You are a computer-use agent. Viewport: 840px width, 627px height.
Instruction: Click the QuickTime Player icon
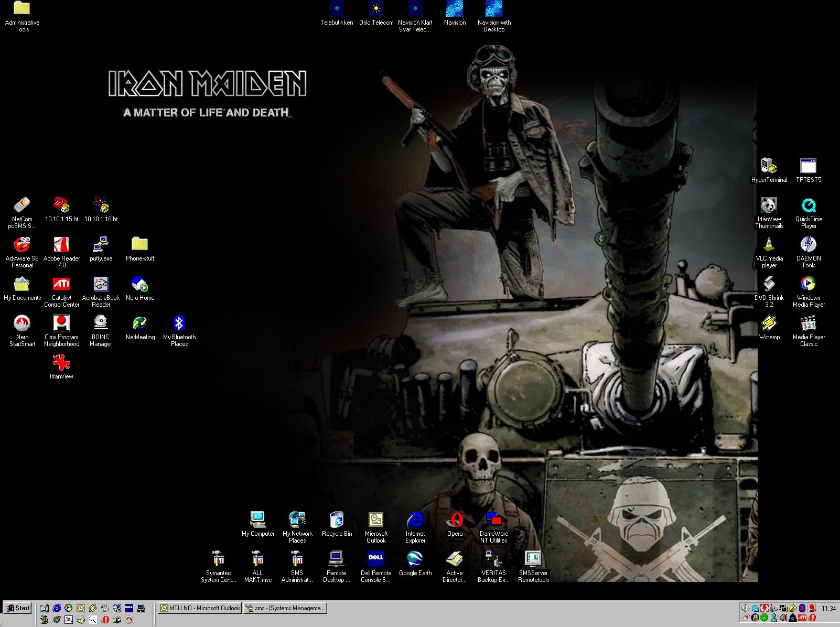808,206
